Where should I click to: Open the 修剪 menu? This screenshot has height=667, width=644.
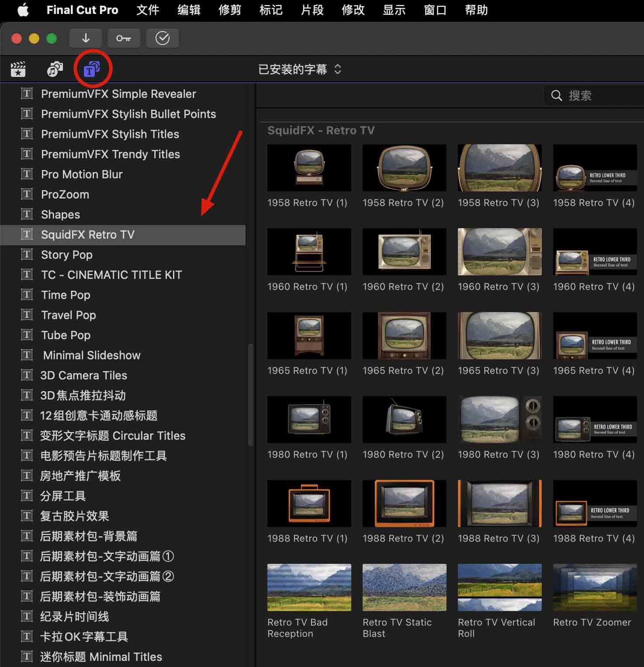point(230,10)
